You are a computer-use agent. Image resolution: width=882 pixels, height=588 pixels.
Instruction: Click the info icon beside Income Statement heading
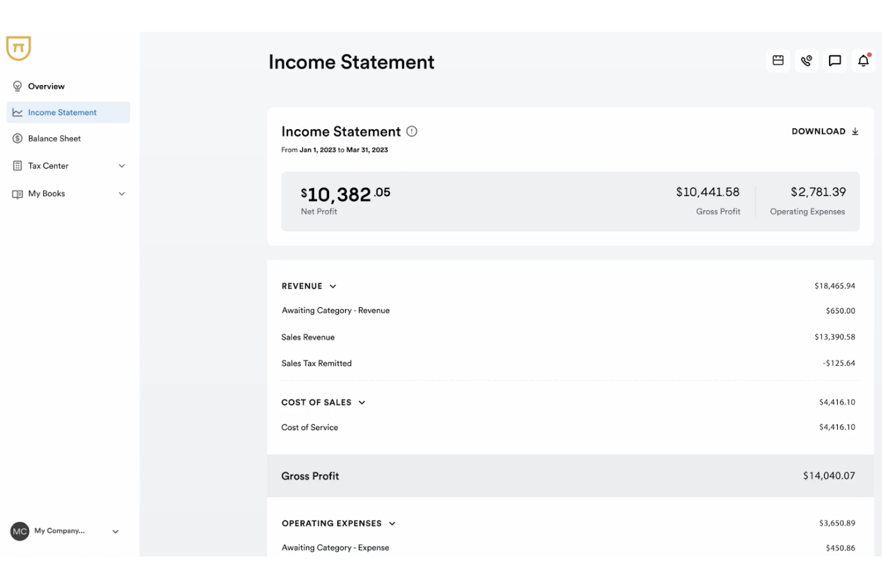[x=412, y=132]
